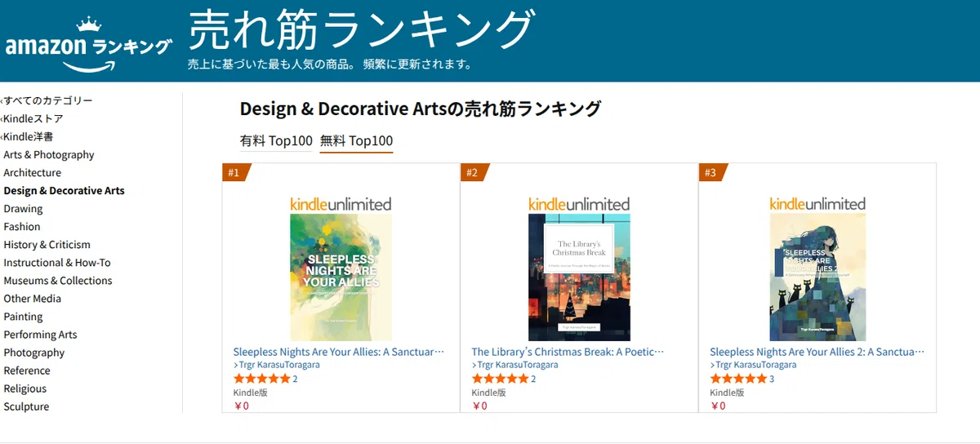Click the #1 book's star rating
This screenshot has height=444, width=980.
click(x=261, y=379)
